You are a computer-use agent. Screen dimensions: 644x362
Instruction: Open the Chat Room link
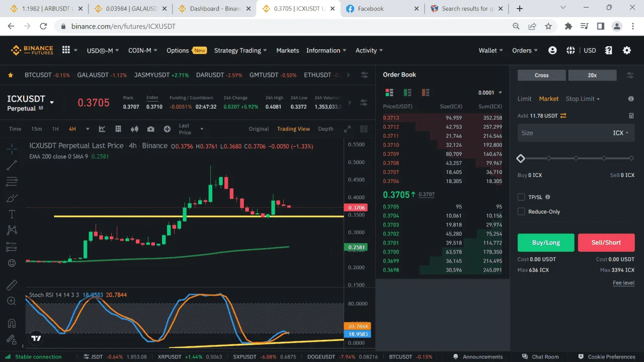click(x=541, y=356)
